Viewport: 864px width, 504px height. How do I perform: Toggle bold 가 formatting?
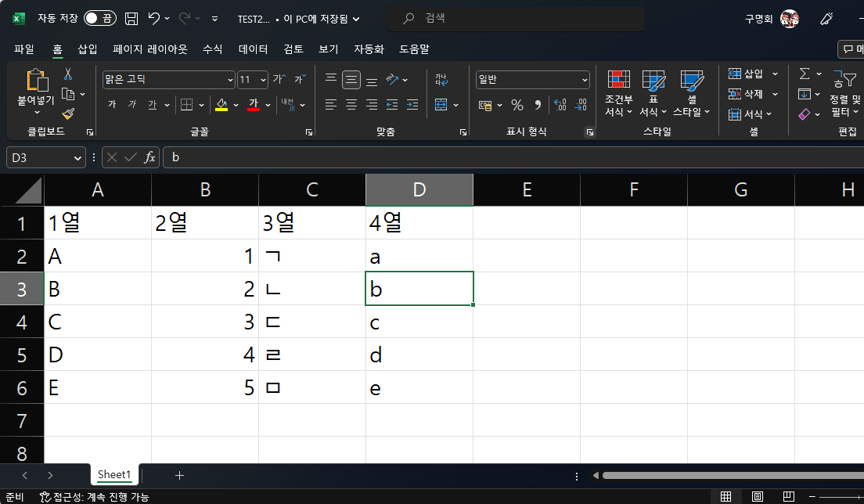pyautogui.click(x=112, y=105)
